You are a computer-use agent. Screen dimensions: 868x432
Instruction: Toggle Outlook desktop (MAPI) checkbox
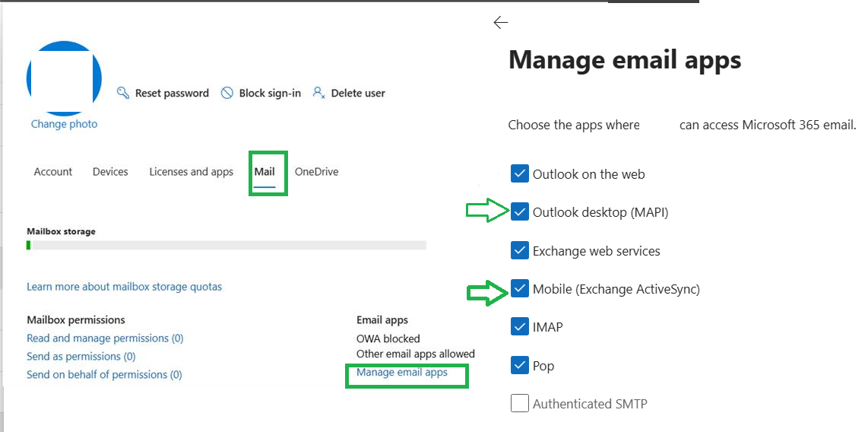tap(520, 211)
